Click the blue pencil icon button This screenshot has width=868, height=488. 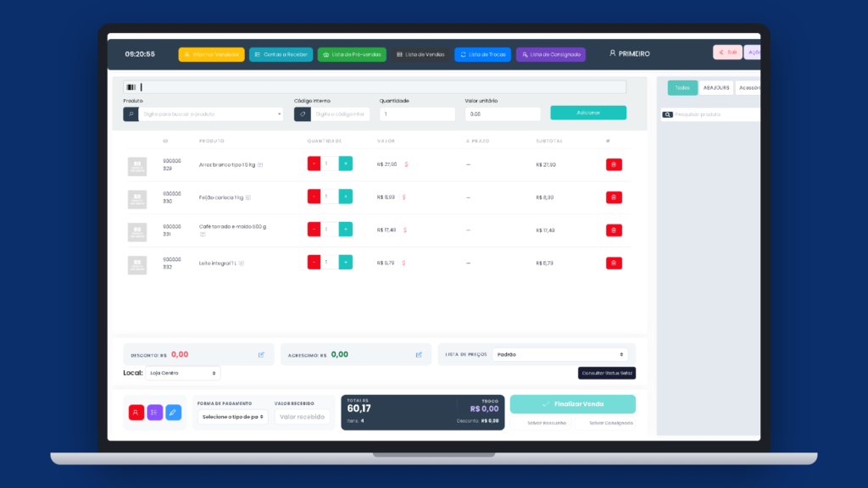coord(173,413)
